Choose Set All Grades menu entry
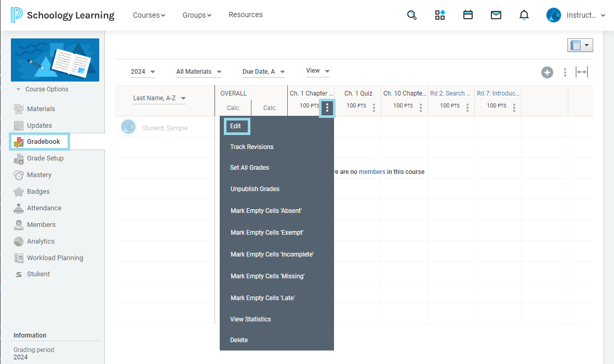This screenshot has height=364, width=614. click(x=249, y=168)
